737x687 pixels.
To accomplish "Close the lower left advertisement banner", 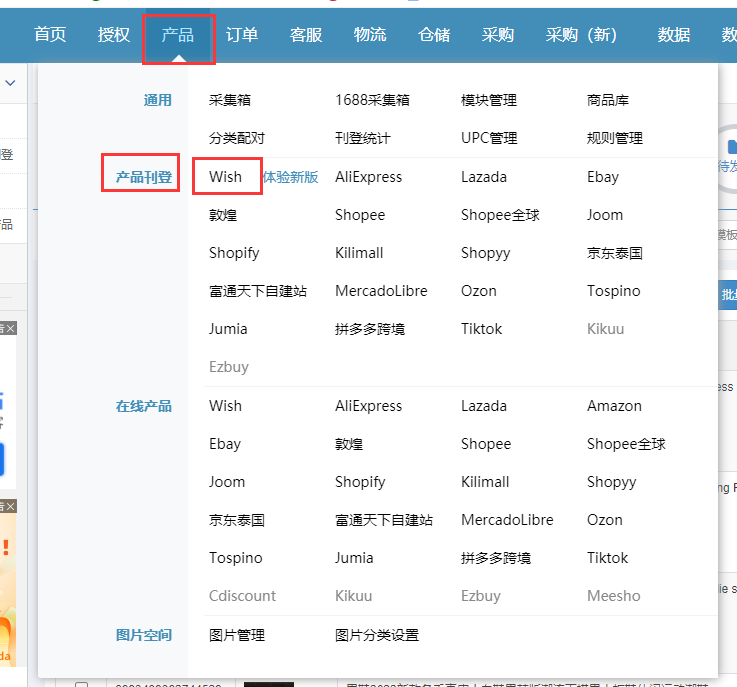I will 11,506.
